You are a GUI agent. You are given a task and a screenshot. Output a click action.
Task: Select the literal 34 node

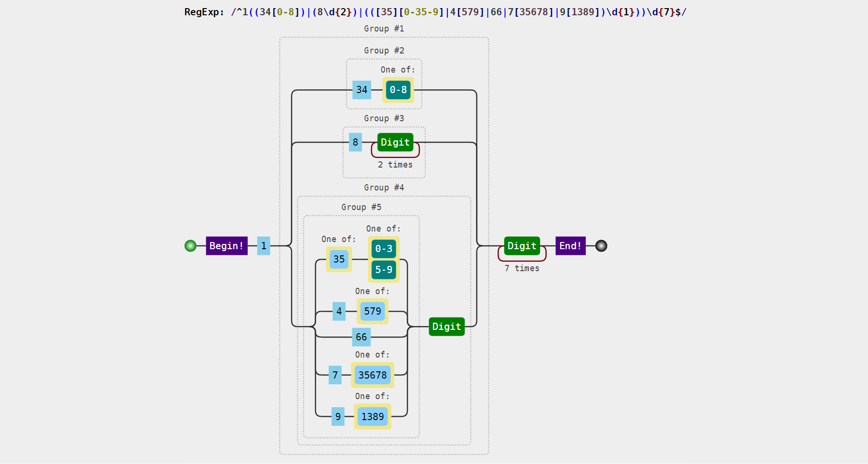point(362,90)
